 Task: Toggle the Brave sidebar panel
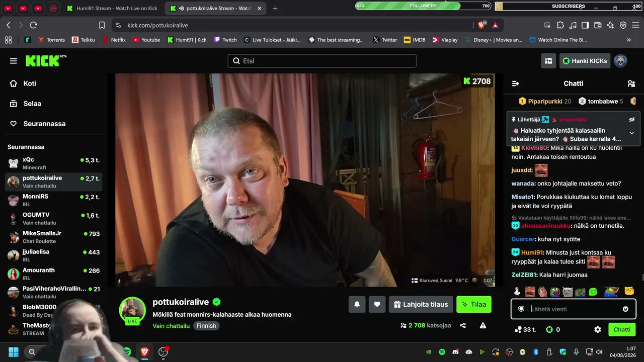click(585, 25)
